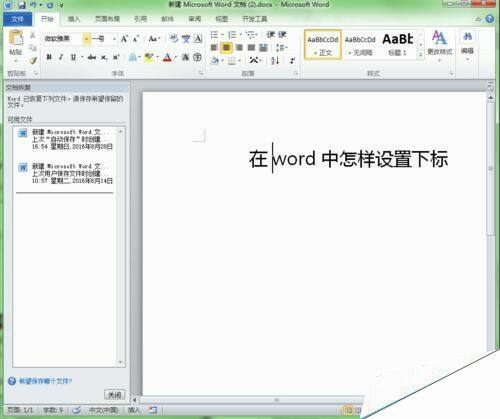
Task: Open the Font dialog launcher
Action: pyautogui.click(x=201, y=73)
